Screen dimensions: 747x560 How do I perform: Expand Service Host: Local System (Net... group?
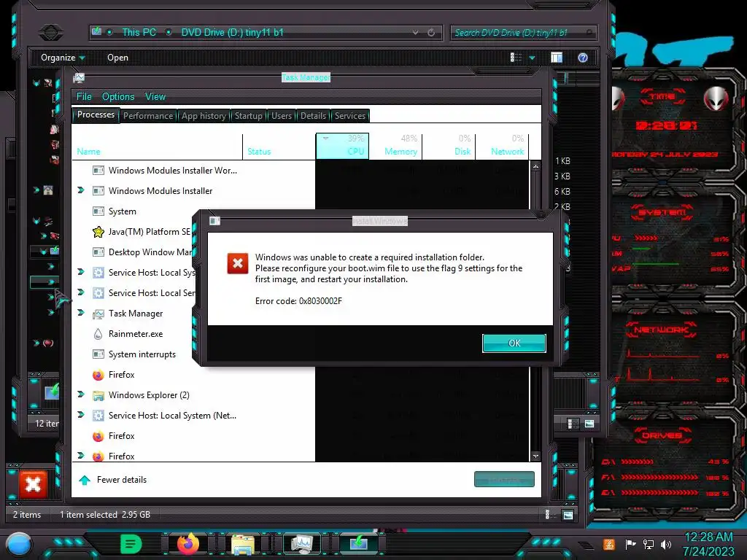click(81, 415)
